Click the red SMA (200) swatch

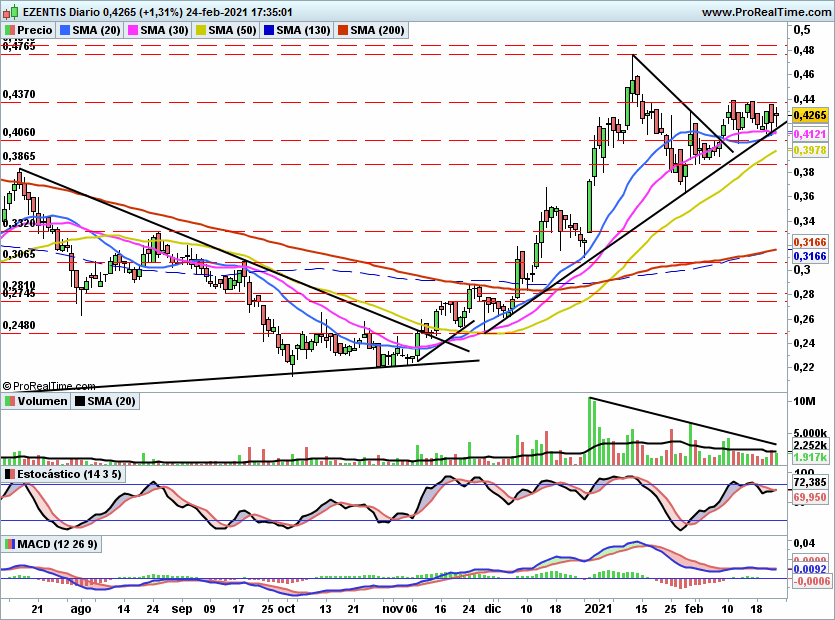point(342,30)
